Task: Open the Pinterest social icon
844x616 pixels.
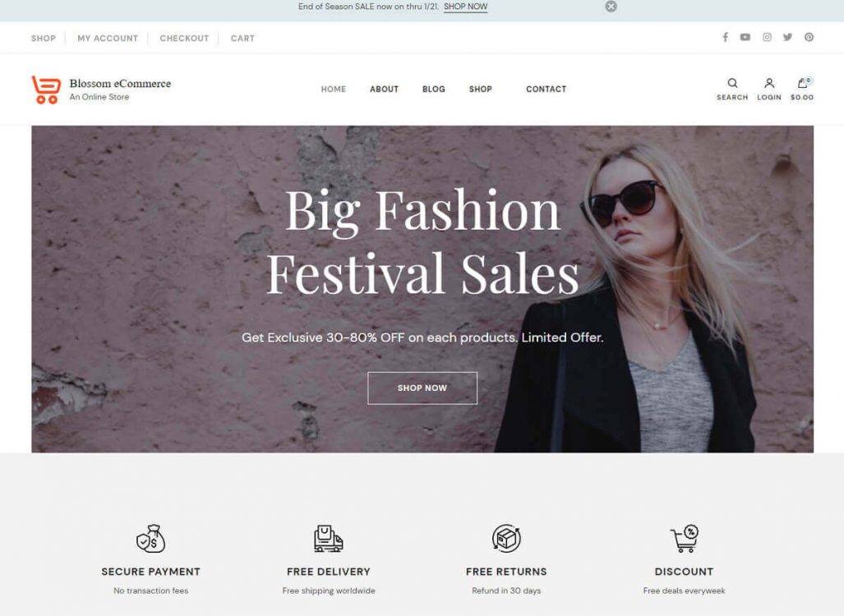Action: click(809, 37)
